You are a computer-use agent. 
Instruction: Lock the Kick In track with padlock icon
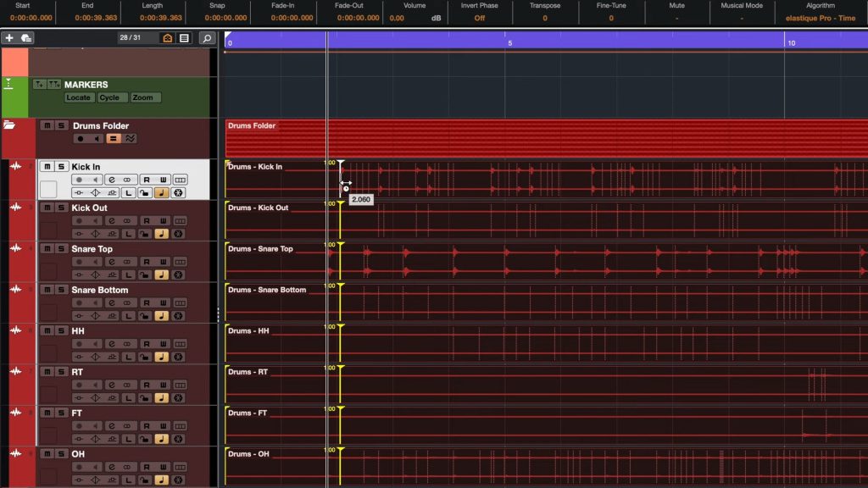(x=145, y=193)
